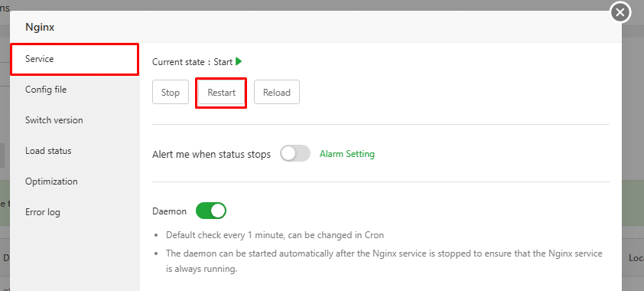Viewport: 644px width, 291px height.
Task: Click the 'Alert me when status stops' label
Action: pyautogui.click(x=212, y=155)
